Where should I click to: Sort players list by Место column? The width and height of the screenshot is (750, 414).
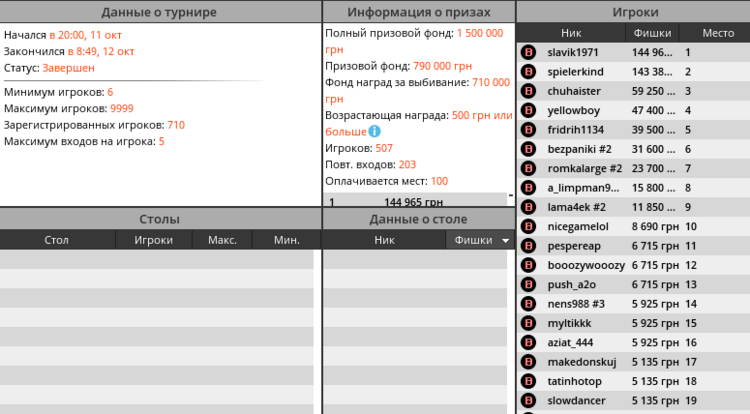tap(718, 33)
